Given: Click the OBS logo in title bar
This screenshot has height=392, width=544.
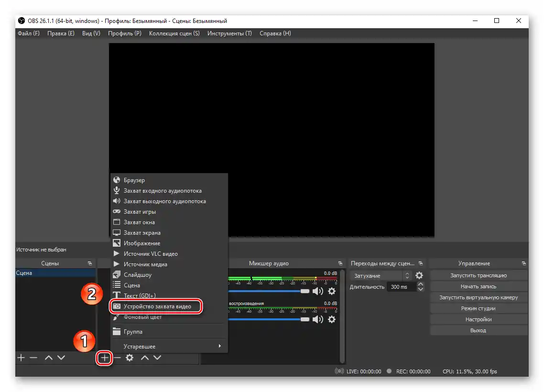Looking at the screenshot, I should pyautogui.click(x=22, y=21).
